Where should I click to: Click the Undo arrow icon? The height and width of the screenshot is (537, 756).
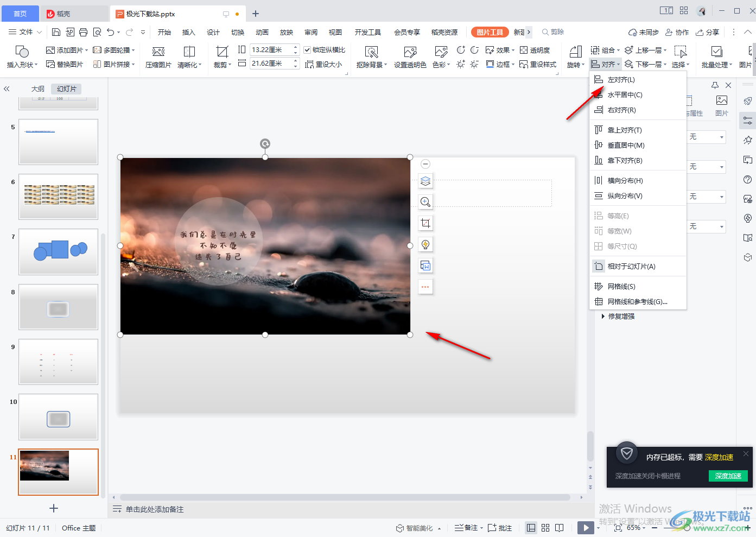click(x=111, y=32)
